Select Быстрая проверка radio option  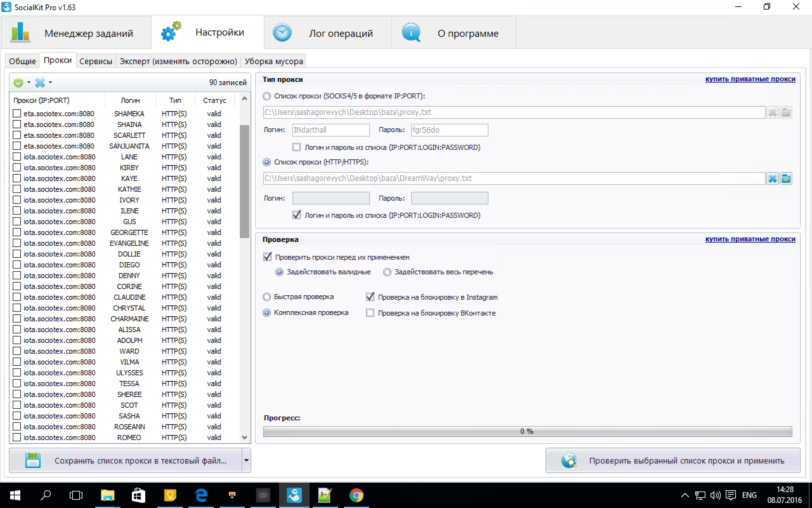(x=267, y=297)
